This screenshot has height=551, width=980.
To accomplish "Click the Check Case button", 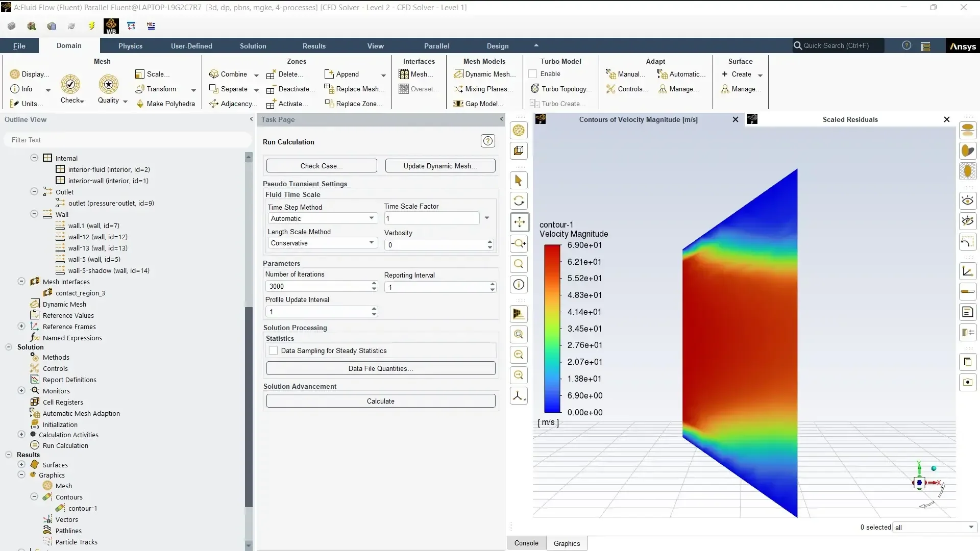I will coord(322,166).
